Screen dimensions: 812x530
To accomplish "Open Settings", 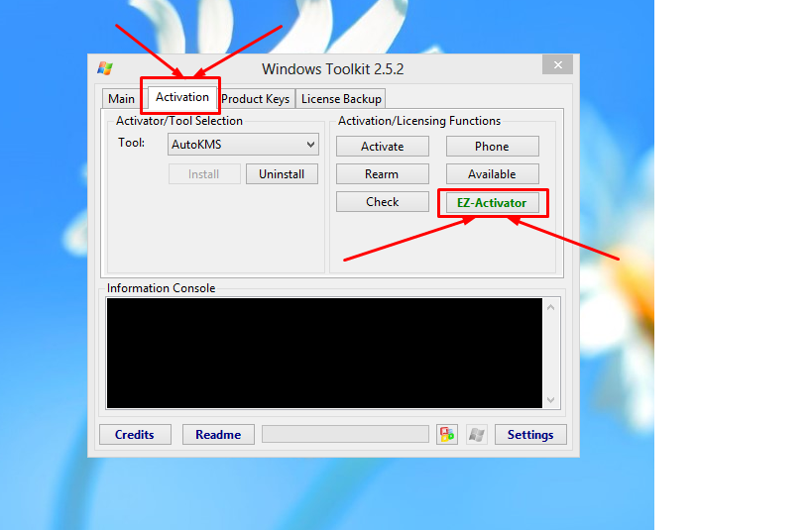I will (x=530, y=434).
